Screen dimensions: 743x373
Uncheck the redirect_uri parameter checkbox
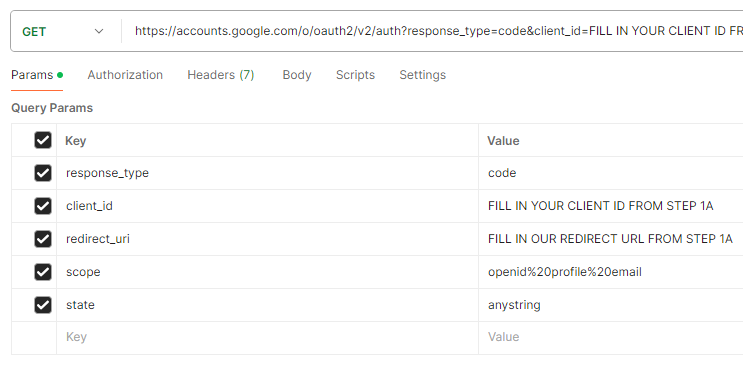[x=43, y=239]
